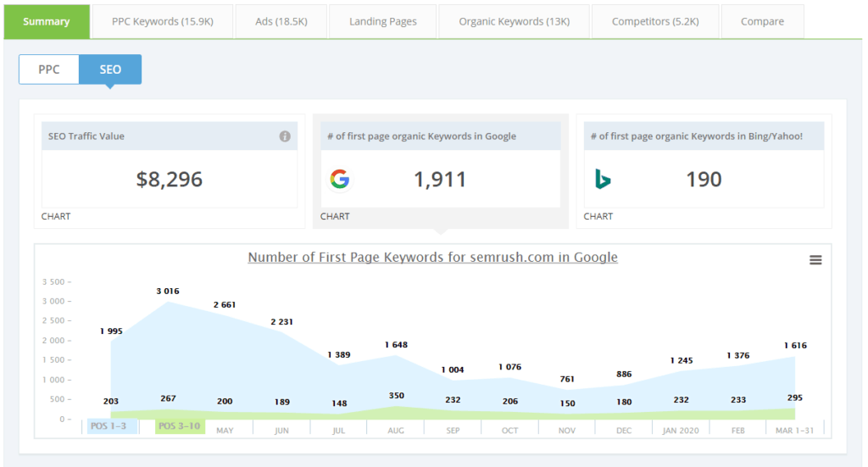Viewport: 868px width, 467px height.
Task: Show CHART under SEO Traffic Value
Action: 56,216
